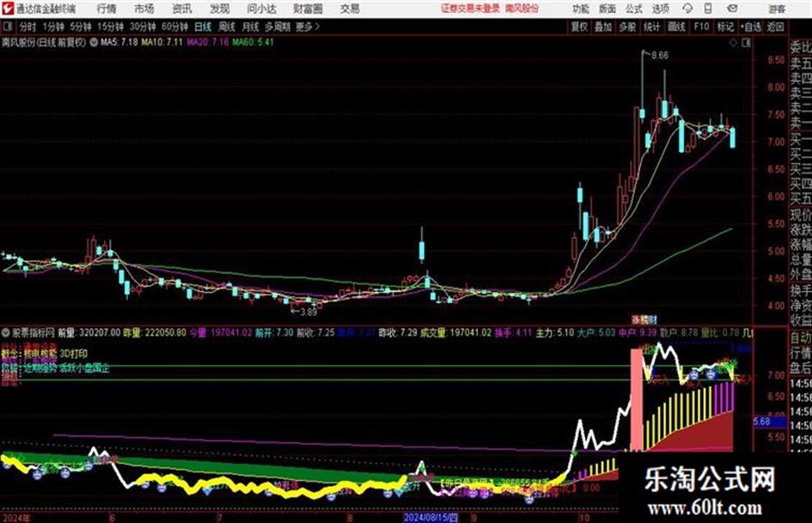812x523 pixels.
Task: Open the 公式 menu
Action: [x=634, y=9]
